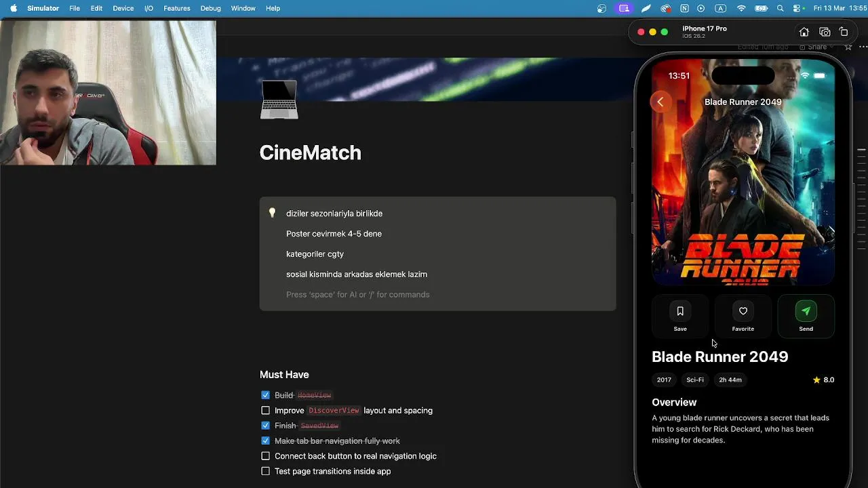Click the feather menu bar icon

pos(646,8)
